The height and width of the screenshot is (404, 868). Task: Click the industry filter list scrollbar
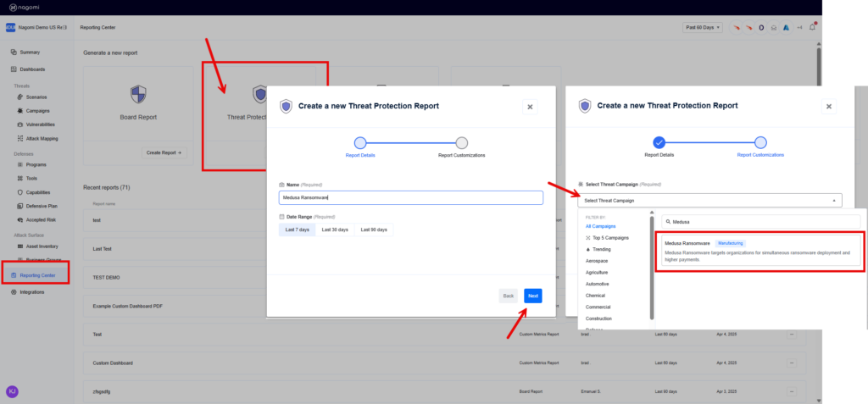click(652, 268)
